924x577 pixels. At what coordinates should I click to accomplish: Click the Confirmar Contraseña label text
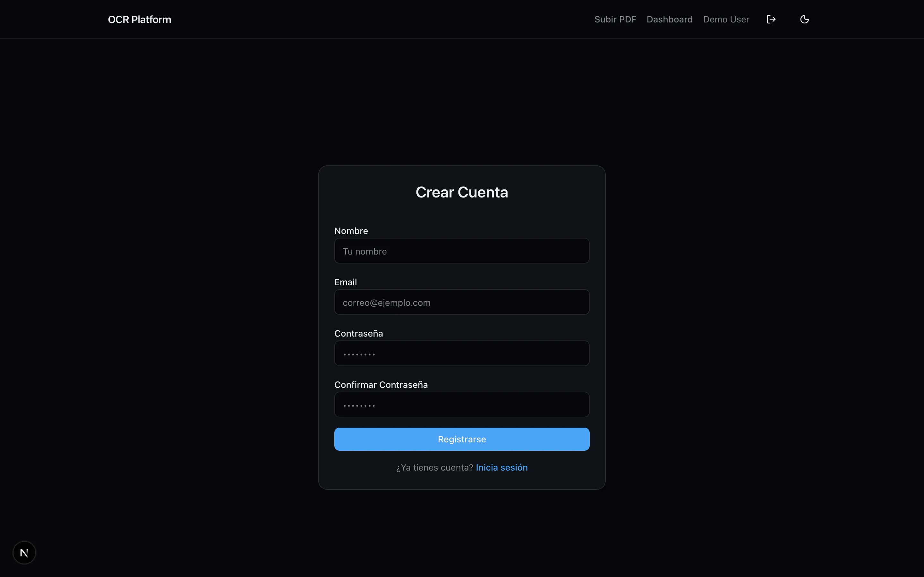pyautogui.click(x=381, y=385)
